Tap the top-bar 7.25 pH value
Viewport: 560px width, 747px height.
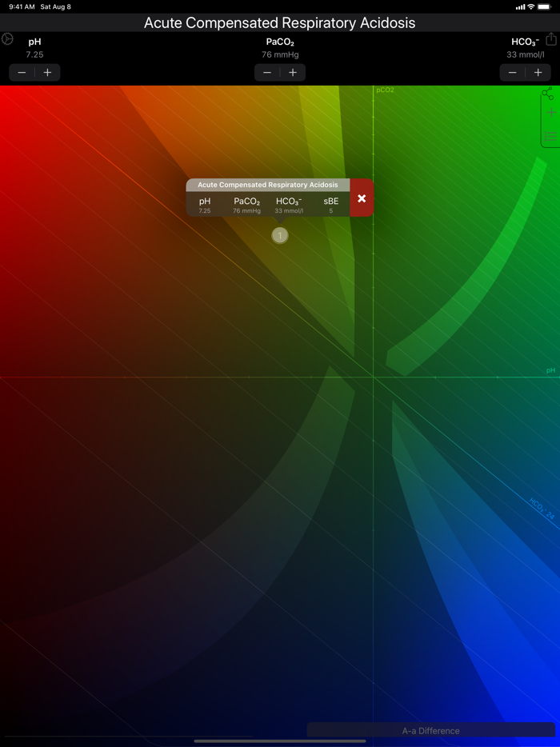click(34, 55)
